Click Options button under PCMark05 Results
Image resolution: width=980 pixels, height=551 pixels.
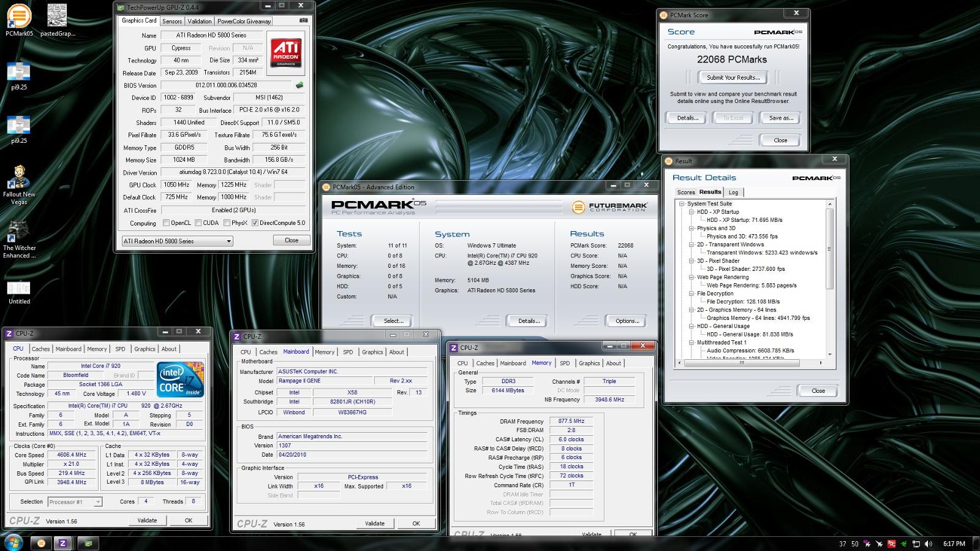pos(627,321)
